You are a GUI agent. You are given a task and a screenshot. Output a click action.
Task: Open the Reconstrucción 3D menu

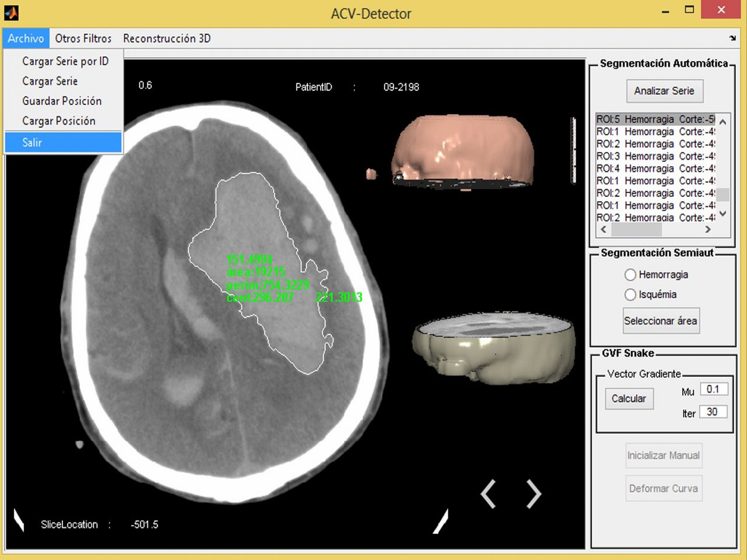tap(167, 38)
